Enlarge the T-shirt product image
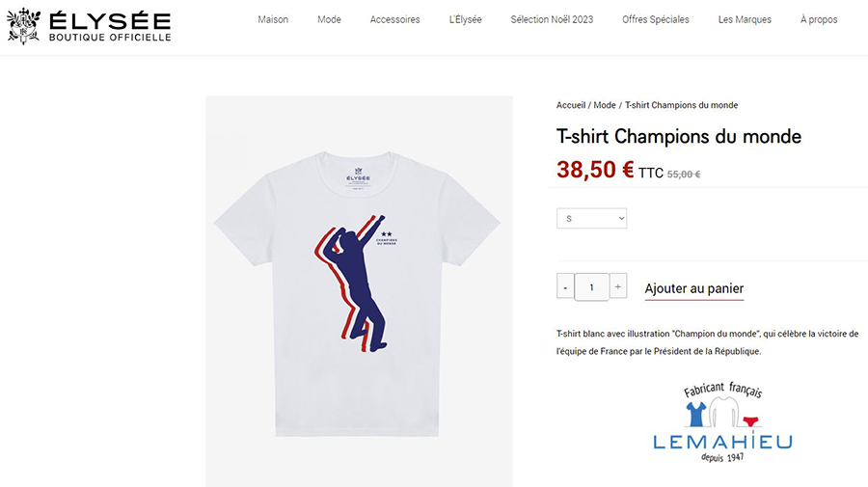 (359, 289)
